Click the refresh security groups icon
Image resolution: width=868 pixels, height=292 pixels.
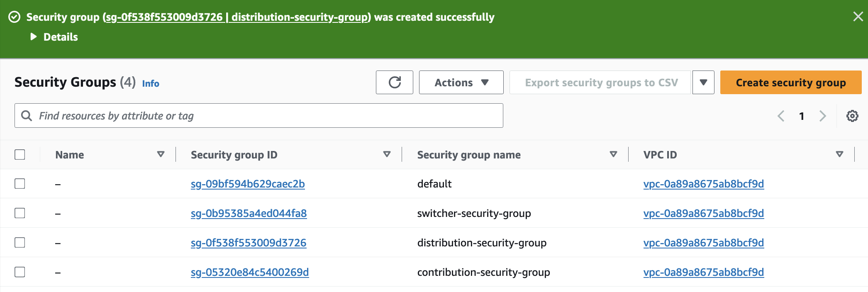point(394,83)
